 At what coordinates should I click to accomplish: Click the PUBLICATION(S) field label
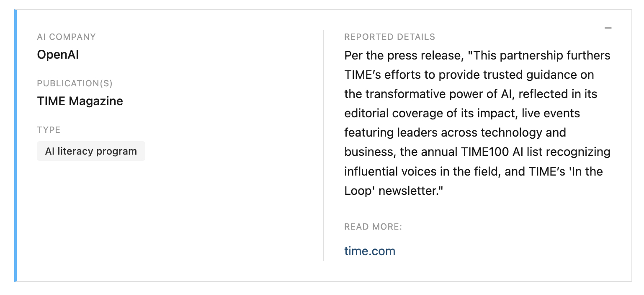coord(75,83)
